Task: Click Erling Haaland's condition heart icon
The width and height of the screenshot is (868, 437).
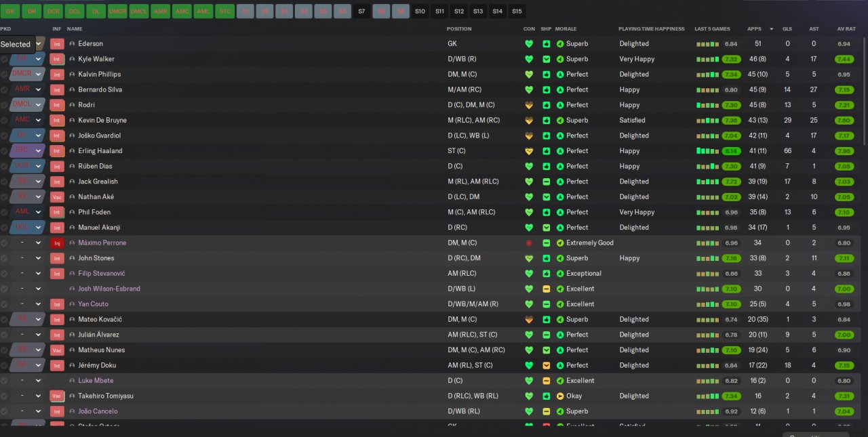Action: [529, 151]
